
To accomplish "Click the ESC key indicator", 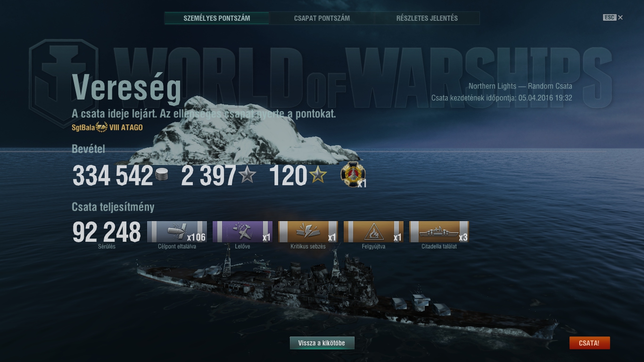I will point(609,17).
